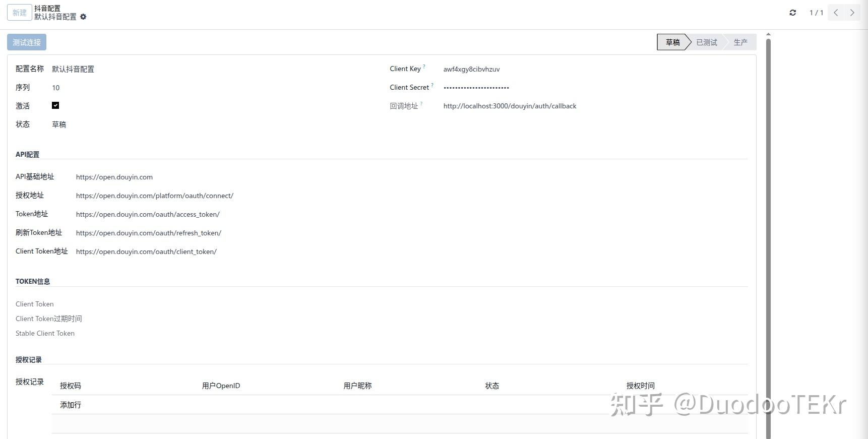The image size is (868, 439).
Task: Select the 草稿 status stage
Action: [672, 42]
